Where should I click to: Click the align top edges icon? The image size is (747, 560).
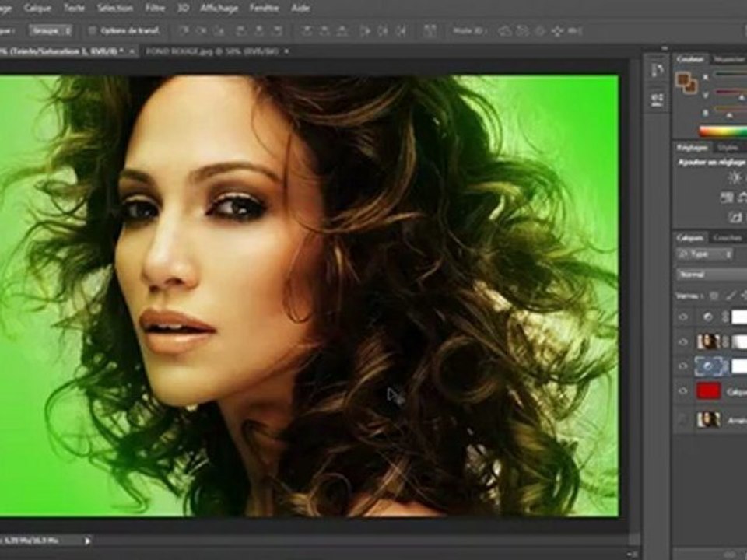pyautogui.click(x=184, y=31)
